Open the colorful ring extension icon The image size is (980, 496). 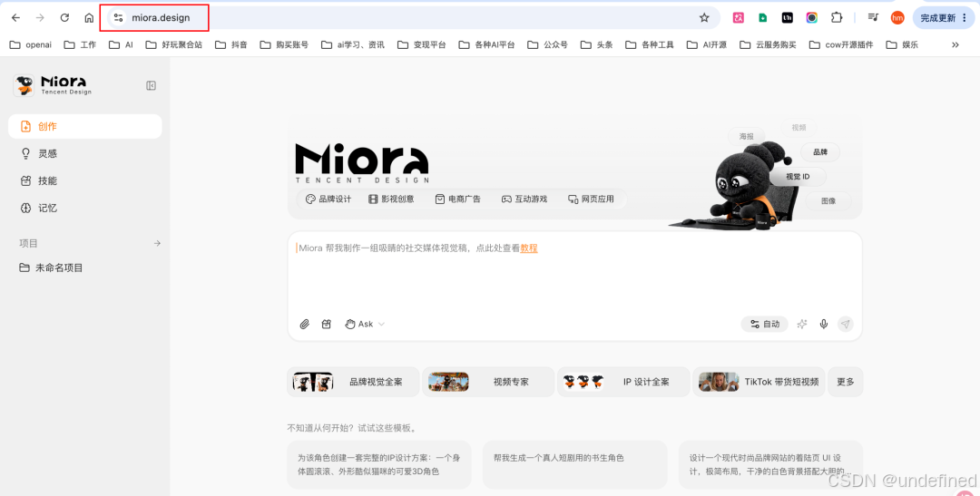pos(812,17)
